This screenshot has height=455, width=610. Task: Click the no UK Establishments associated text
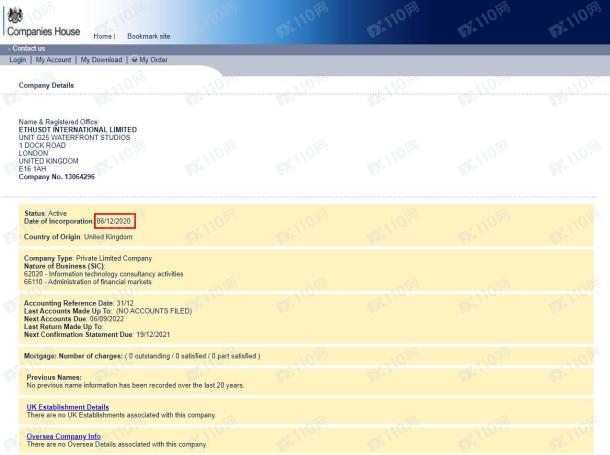tap(121, 415)
